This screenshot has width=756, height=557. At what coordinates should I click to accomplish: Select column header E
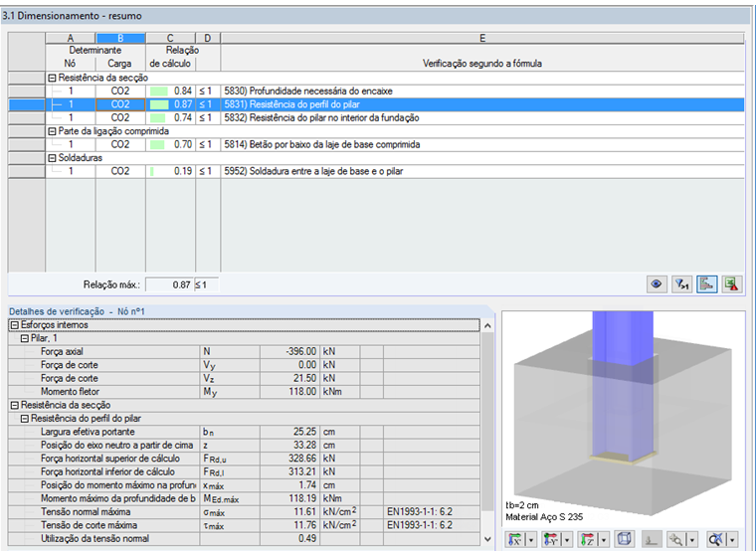pos(482,38)
